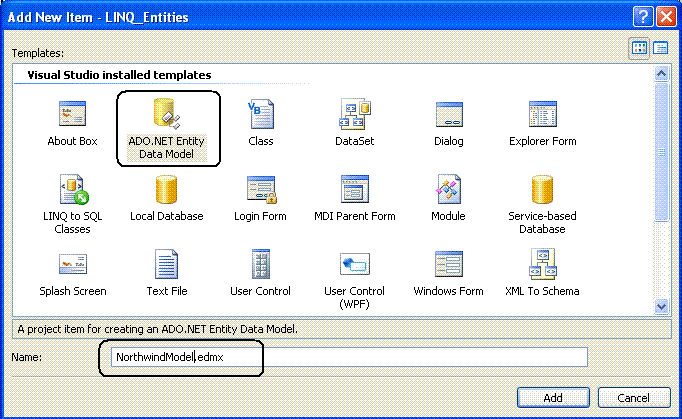Click the "Service-based Database" label
Screen dimensions: 682x419
tap(542, 223)
